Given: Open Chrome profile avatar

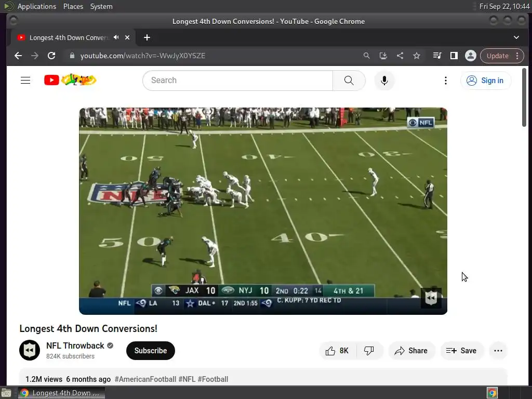Looking at the screenshot, I should (471, 56).
